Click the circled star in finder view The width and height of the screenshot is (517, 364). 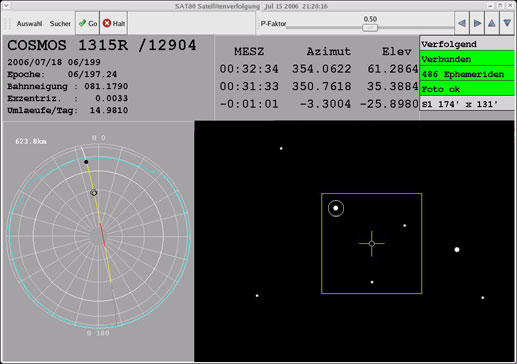336,208
